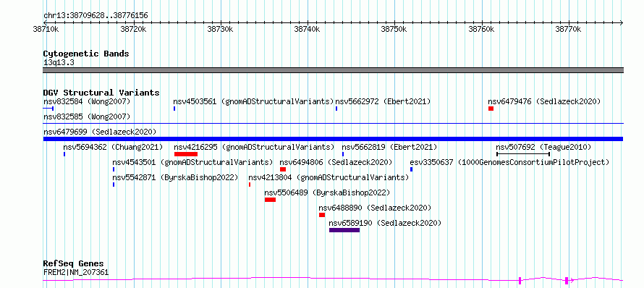Open nsv4543501 gnomADStructuralVariants label
644x288 pixels.
click(x=192, y=162)
